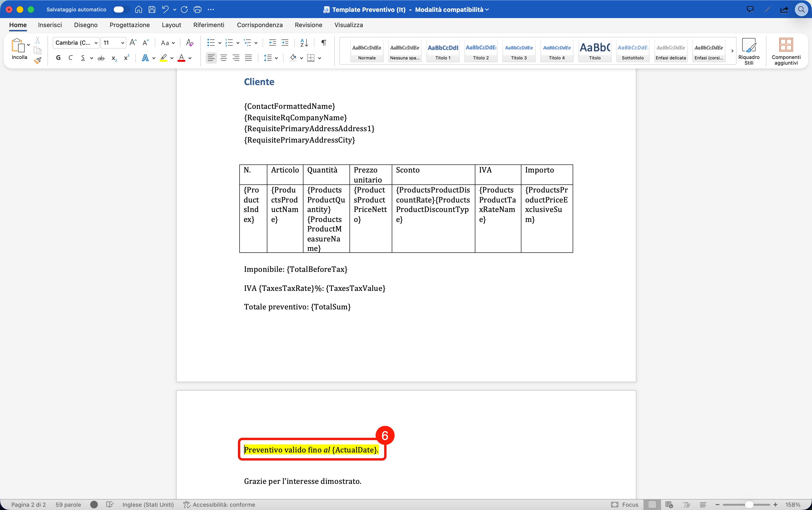Viewport: 812px width, 510px height.
Task: Cut selection with the scissors icon
Action: point(38,40)
